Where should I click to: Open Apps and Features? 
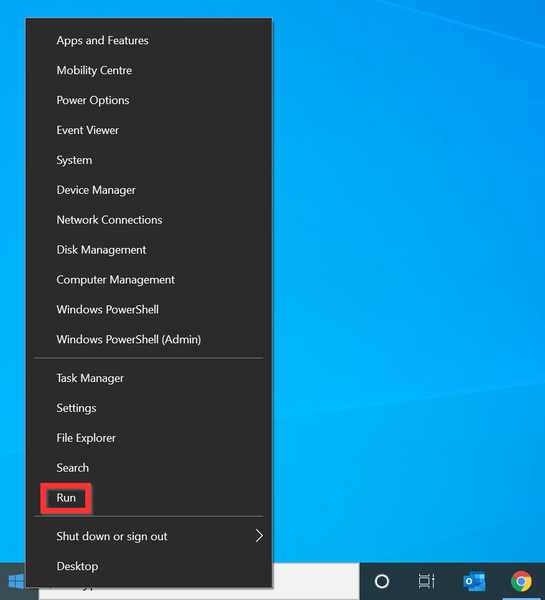point(149,41)
